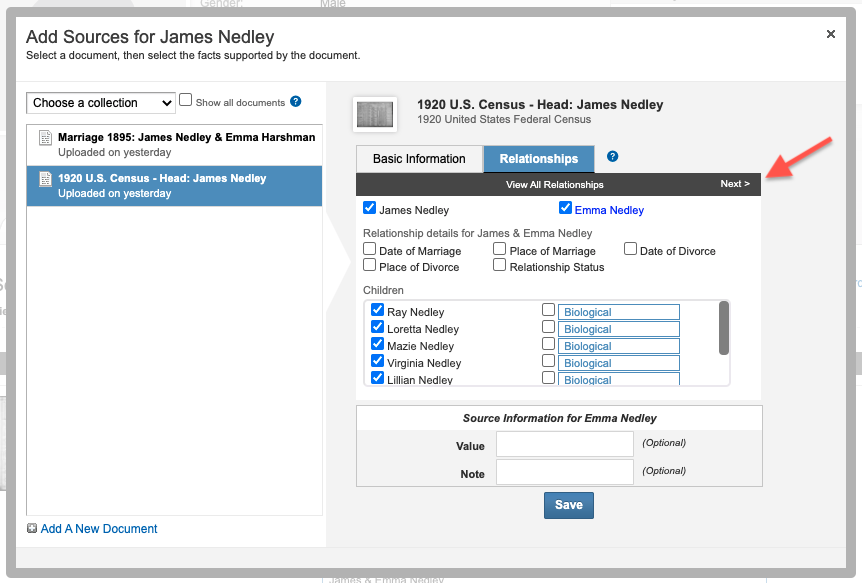Click the Value input field

click(564, 444)
